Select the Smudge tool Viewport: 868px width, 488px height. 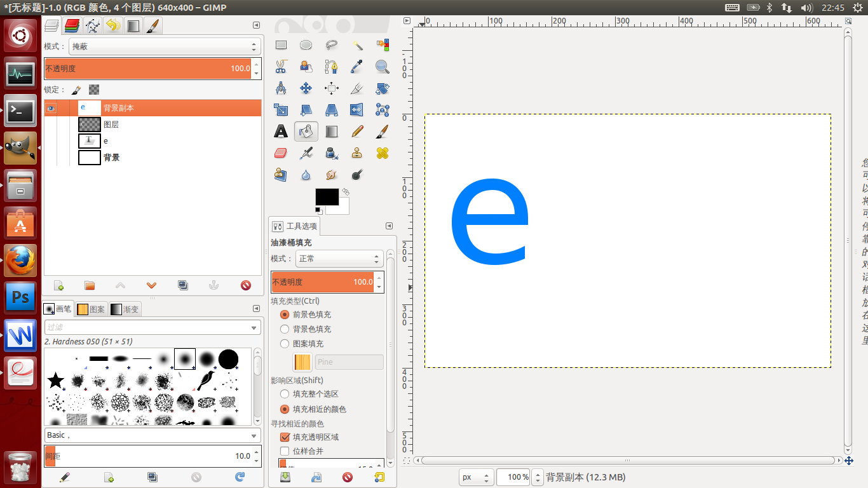[332, 175]
